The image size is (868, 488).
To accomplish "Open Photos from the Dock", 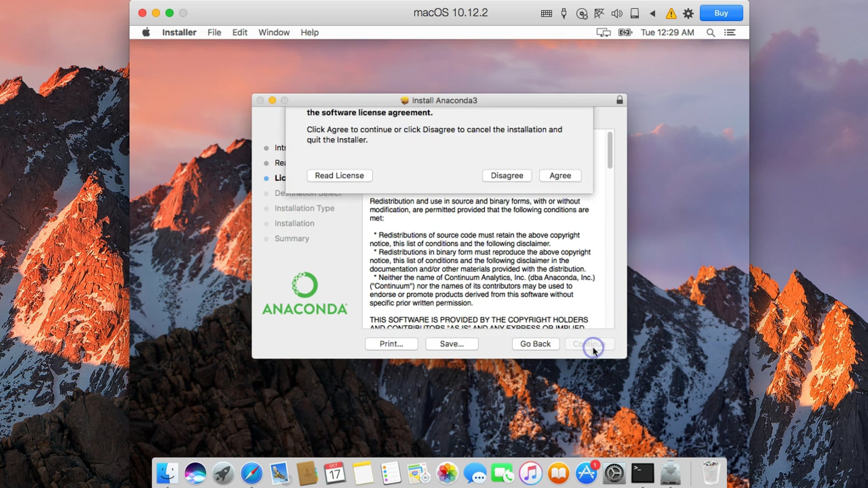I will [447, 474].
